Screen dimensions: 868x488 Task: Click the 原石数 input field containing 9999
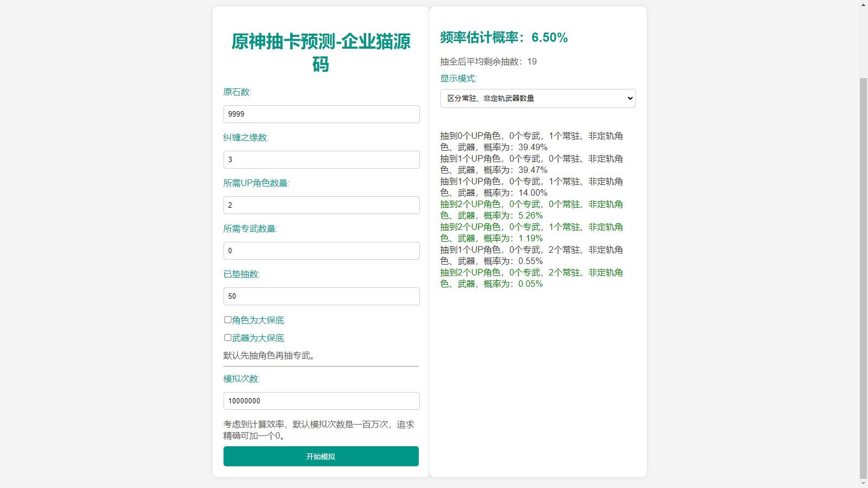321,114
